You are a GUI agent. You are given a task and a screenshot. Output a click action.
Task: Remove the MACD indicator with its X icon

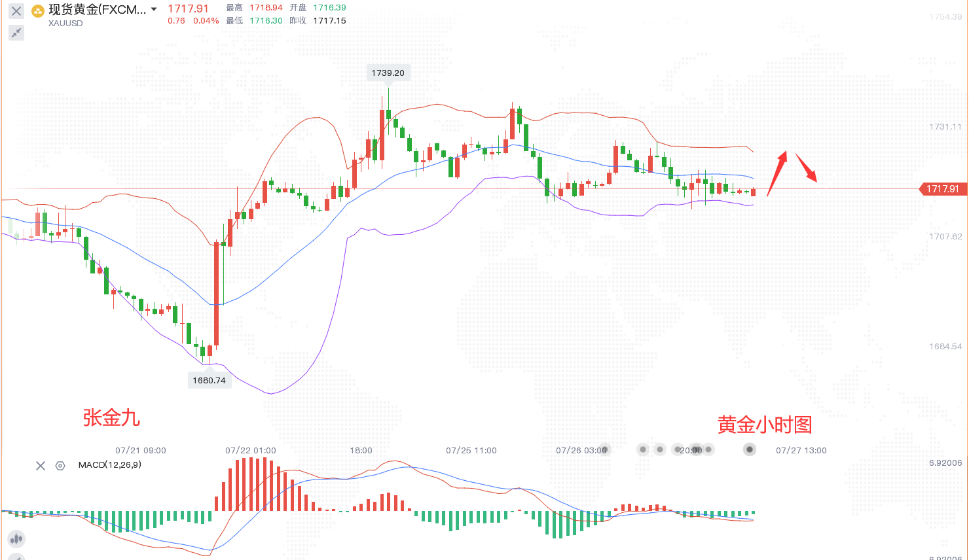pos(41,466)
